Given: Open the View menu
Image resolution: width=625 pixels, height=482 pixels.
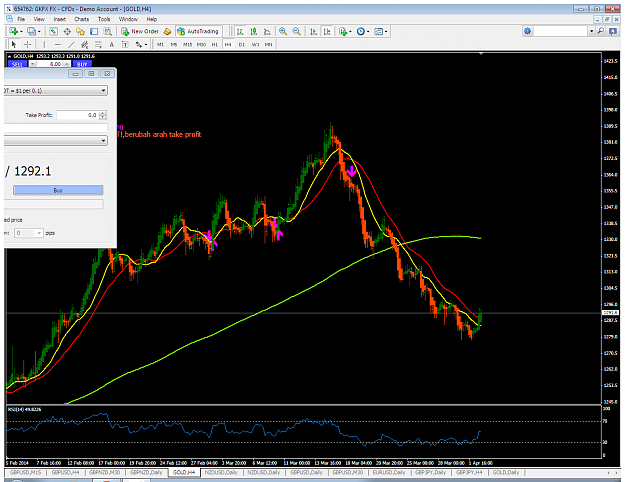Looking at the screenshot, I should coord(39,19).
